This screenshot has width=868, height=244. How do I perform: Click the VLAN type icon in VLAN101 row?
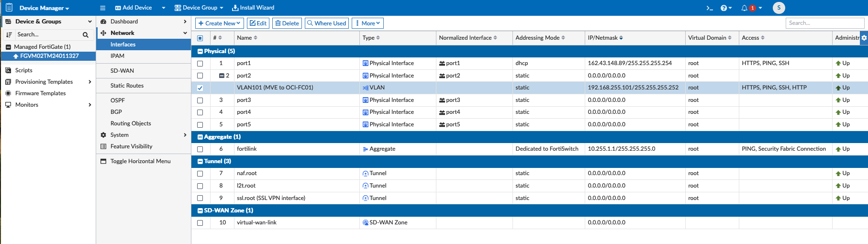[366, 88]
